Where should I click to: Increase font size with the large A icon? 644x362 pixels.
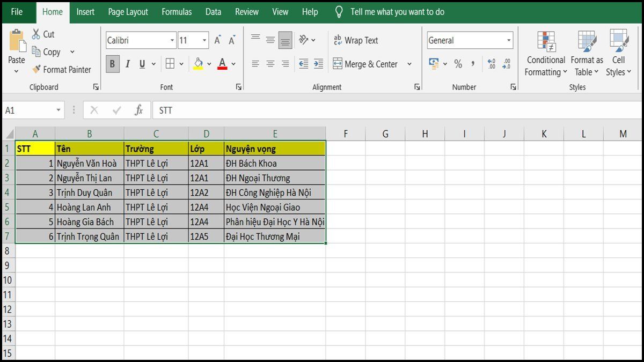(x=217, y=40)
